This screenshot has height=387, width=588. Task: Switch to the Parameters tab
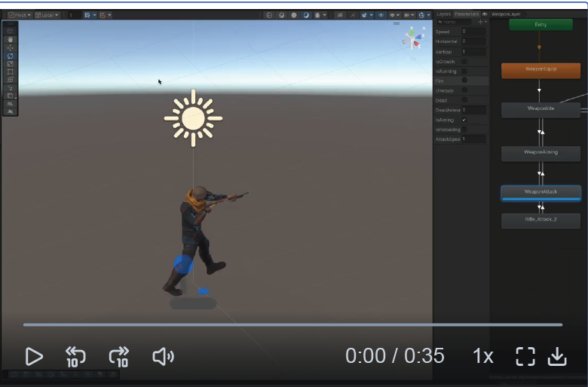[x=467, y=14]
